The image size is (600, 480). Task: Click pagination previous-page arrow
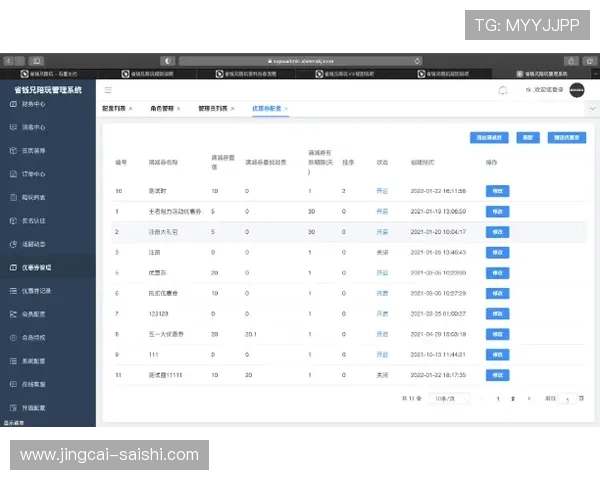pos(482,399)
